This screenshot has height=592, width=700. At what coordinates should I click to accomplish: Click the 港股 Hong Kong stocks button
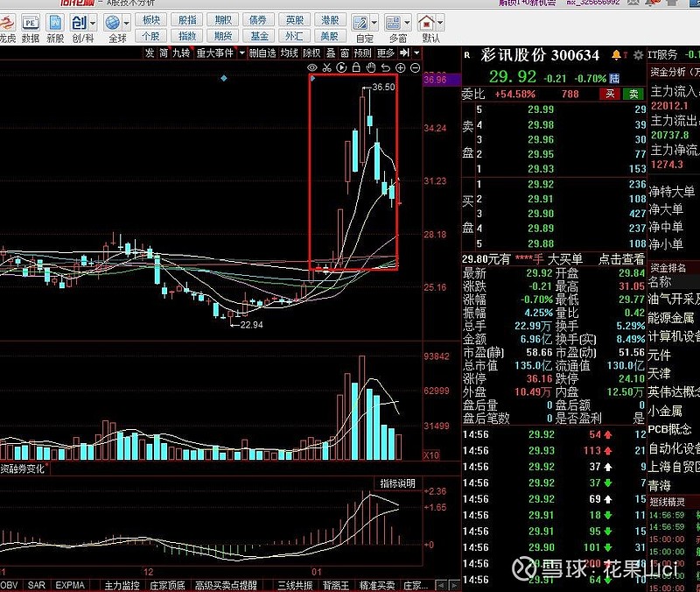(330, 19)
